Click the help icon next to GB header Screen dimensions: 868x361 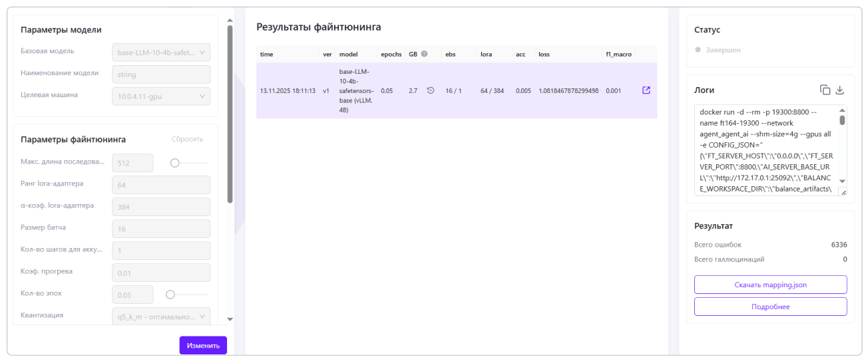pyautogui.click(x=424, y=54)
